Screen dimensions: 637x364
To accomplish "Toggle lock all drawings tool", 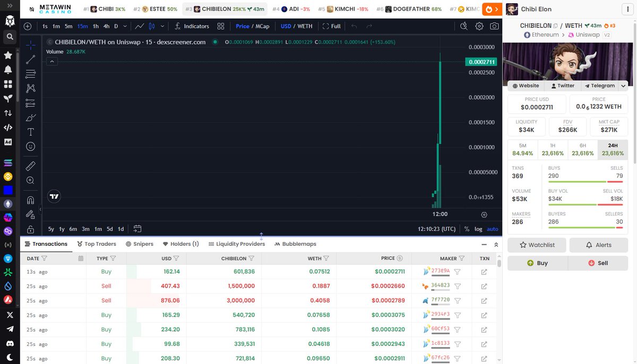I will pyautogui.click(x=30, y=229).
